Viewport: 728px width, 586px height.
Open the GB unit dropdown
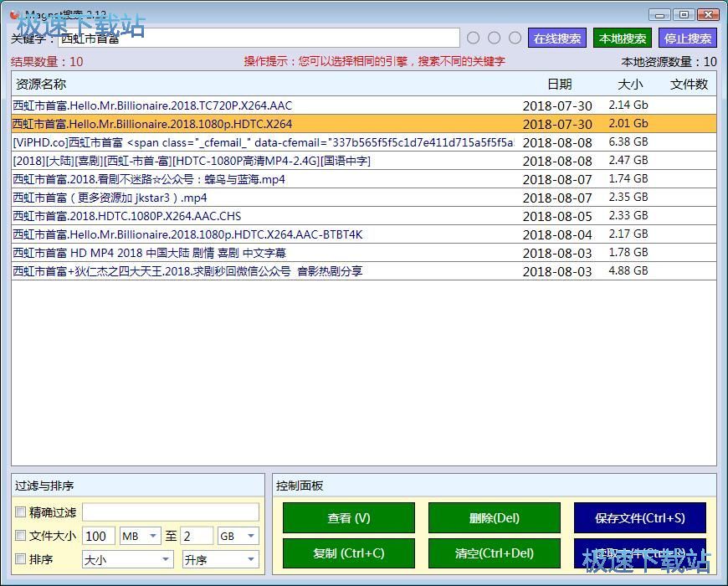pos(238,536)
